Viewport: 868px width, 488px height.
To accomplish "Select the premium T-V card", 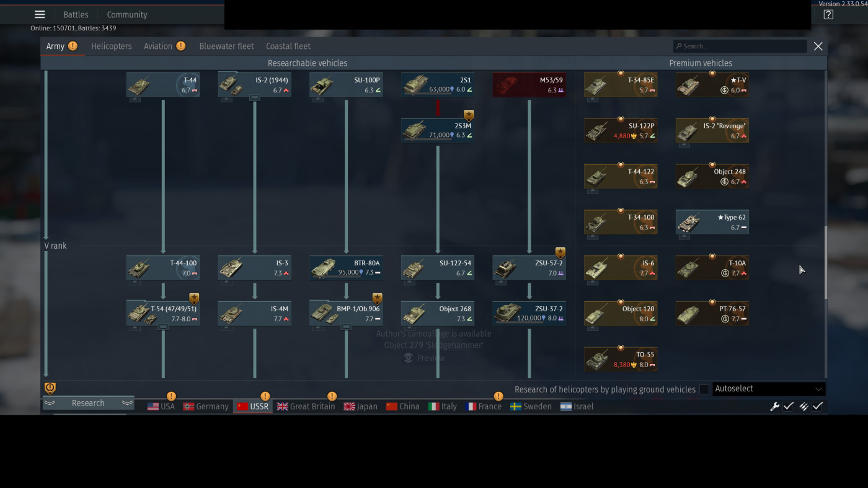I will [712, 85].
